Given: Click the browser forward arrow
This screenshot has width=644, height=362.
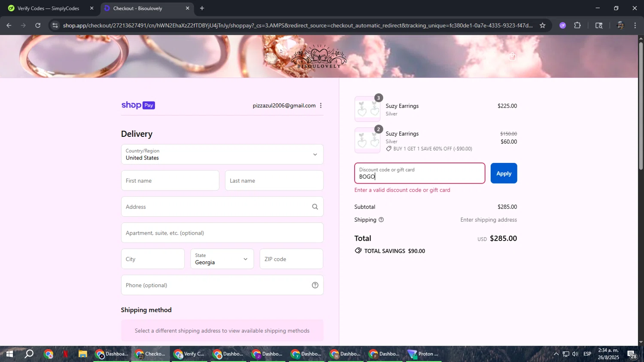Looking at the screenshot, I should 23,25.
